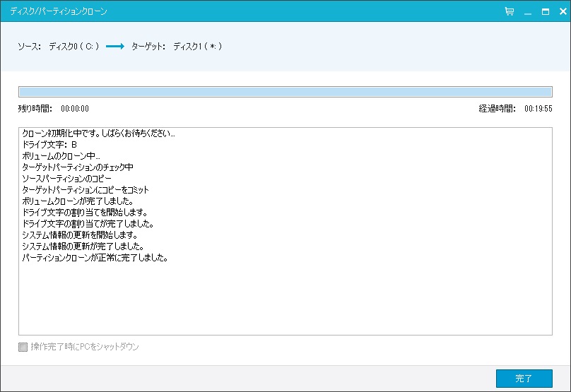Select log line ボリュームクローンが完了しました。
The image size is (571, 392).
pyautogui.click(x=78, y=201)
